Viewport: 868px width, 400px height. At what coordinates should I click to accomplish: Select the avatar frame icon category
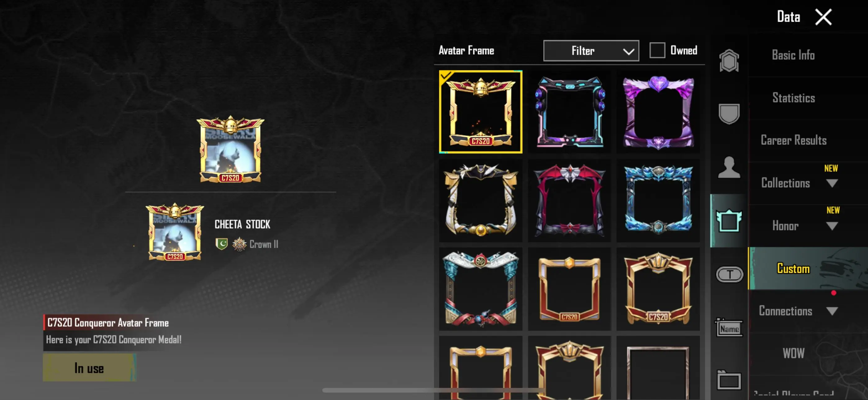[x=729, y=220]
